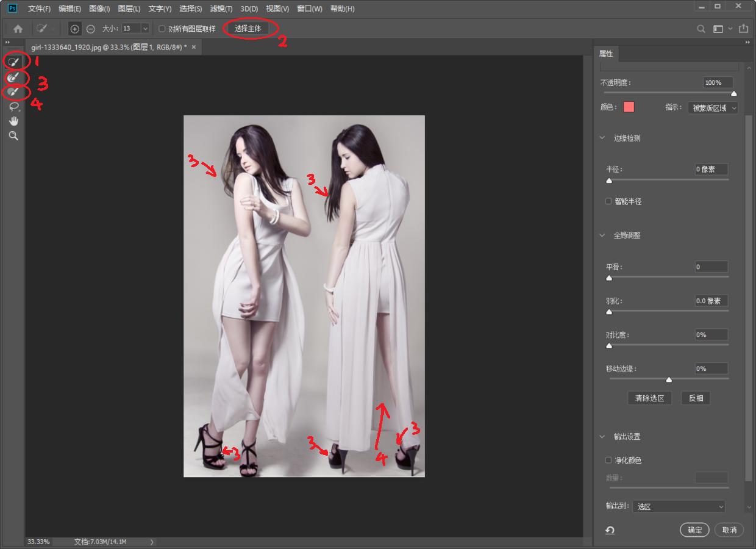The height and width of the screenshot is (549, 756).
Task: Select the Lasso tool in the toolbar
Action: coord(14,106)
